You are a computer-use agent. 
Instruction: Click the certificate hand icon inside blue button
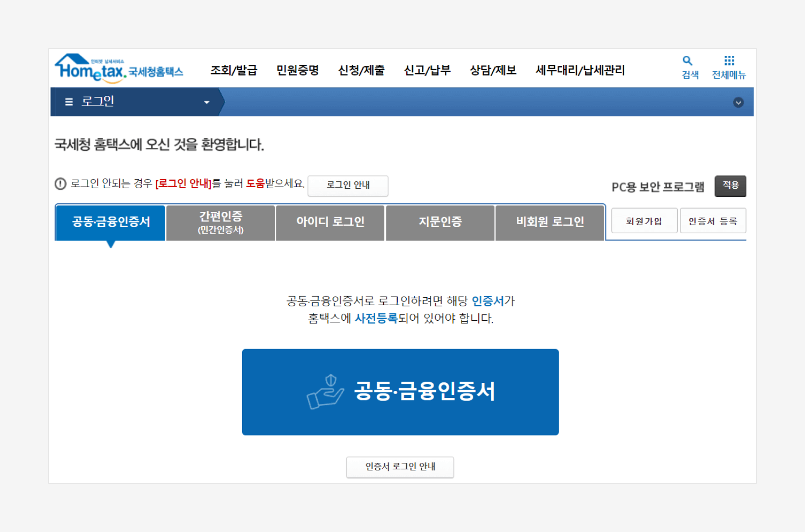(325, 391)
